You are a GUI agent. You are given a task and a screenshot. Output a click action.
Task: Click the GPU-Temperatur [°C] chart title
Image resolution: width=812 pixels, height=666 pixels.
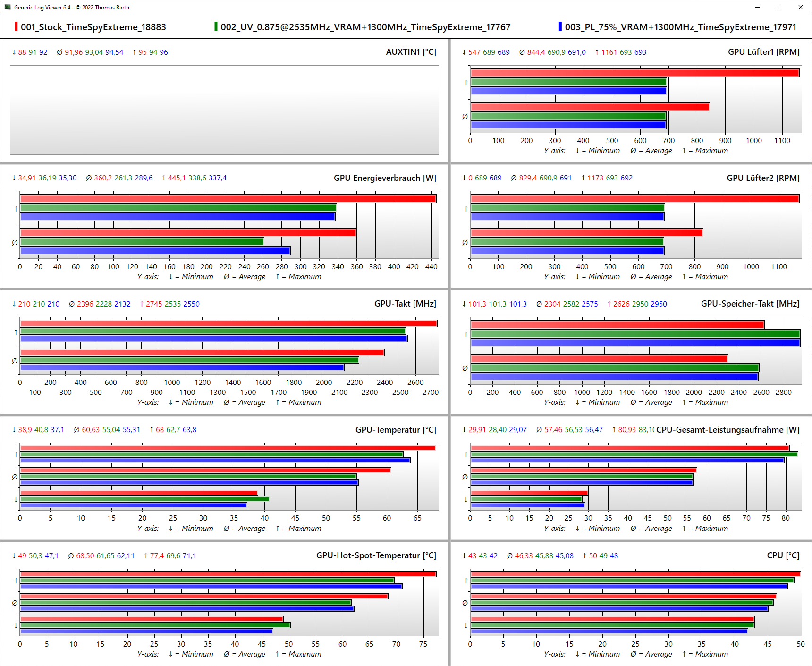[396, 430]
